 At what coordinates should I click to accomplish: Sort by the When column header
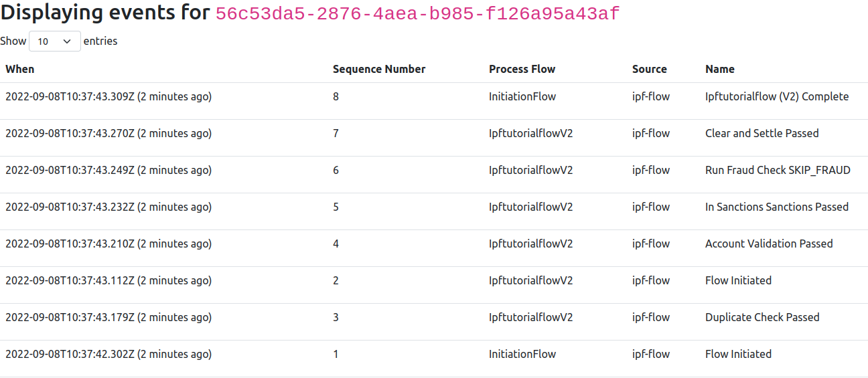coord(20,69)
